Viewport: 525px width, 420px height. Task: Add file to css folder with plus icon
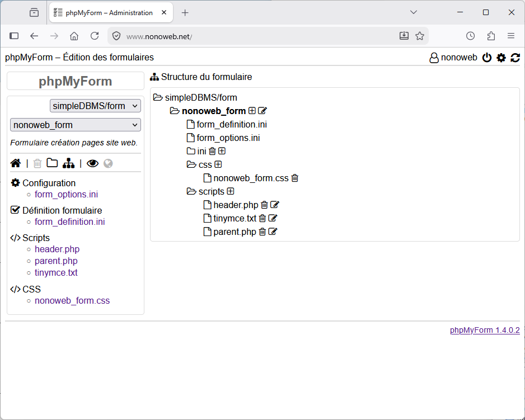click(x=218, y=164)
